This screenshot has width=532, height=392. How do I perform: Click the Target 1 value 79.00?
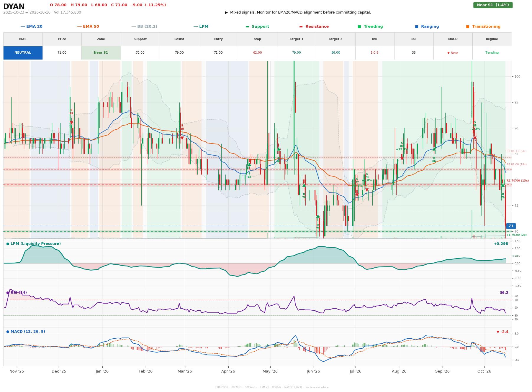pos(296,53)
